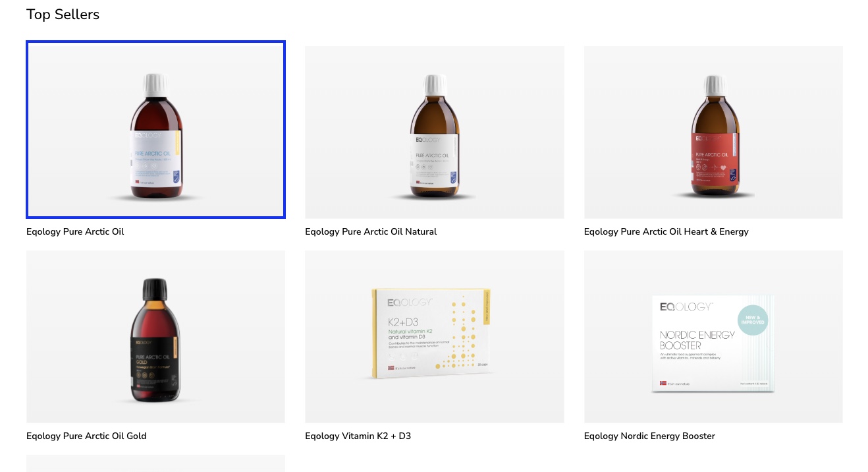Viewport: 868px width, 472px height.
Task: Open the Eqology Pure Arctic Oil product image
Action: pyautogui.click(x=155, y=129)
